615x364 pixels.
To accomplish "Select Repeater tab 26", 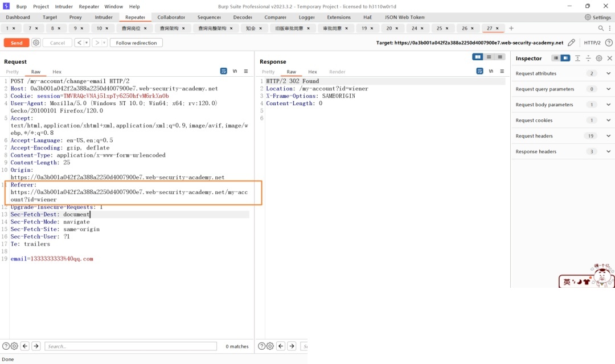I will (465, 28).
